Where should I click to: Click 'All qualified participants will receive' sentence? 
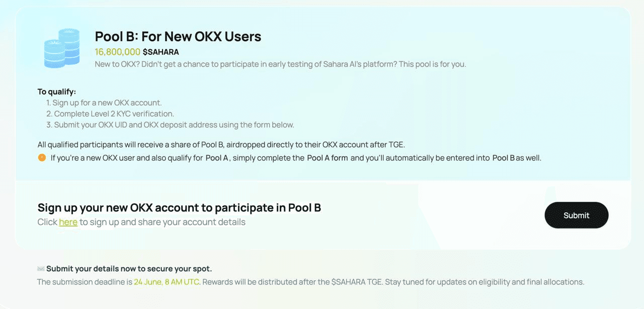[x=221, y=145]
